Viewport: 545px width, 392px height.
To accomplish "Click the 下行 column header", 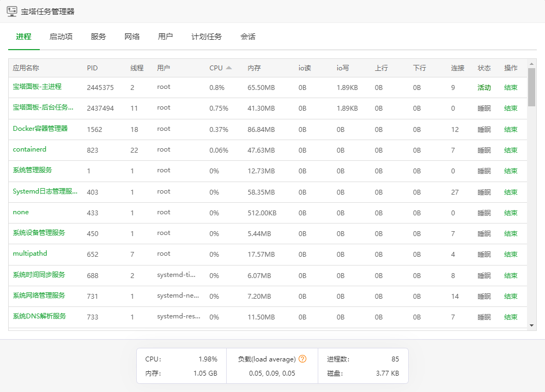I will 420,68.
